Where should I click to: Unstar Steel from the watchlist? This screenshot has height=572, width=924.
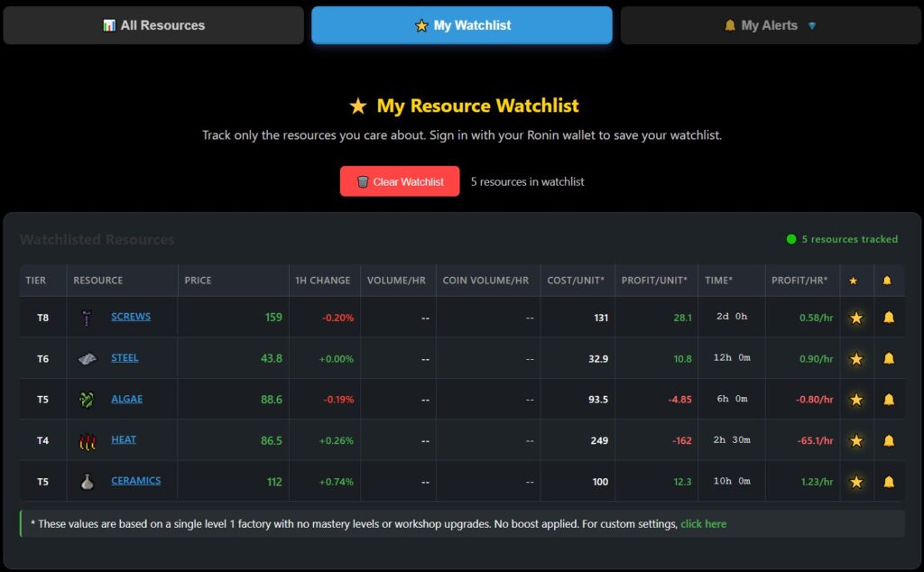[x=856, y=359]
